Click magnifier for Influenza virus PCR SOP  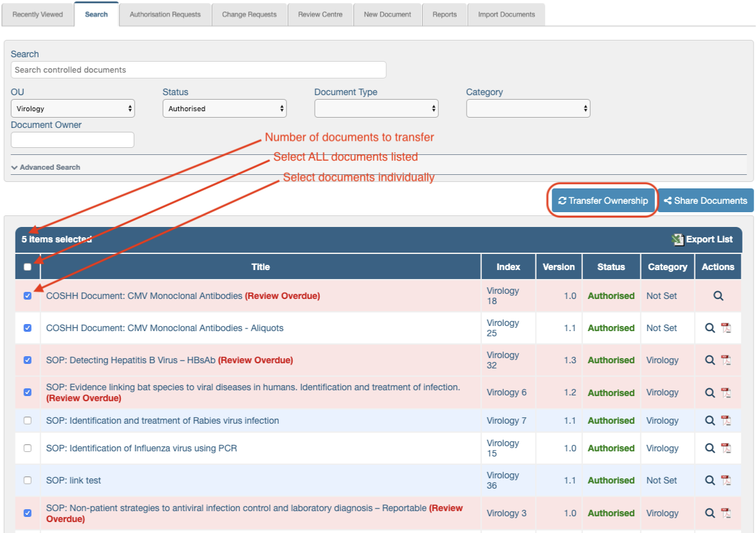[710, 448]
